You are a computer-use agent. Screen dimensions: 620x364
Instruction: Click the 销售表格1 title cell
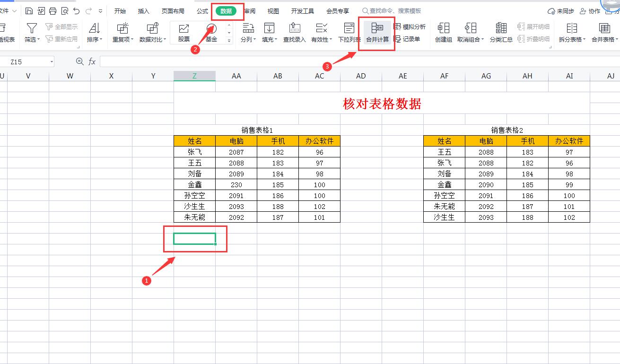click(257, 130)
